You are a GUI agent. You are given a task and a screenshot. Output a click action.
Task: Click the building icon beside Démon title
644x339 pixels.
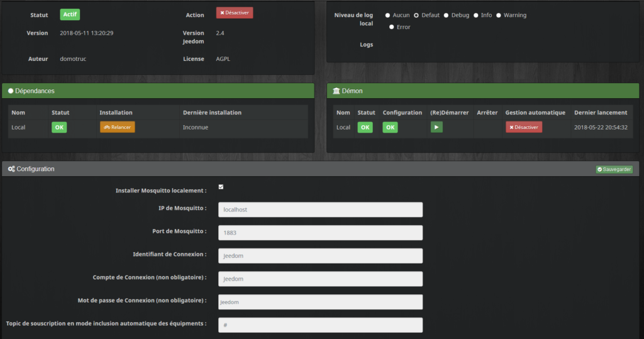coord(336,91)
